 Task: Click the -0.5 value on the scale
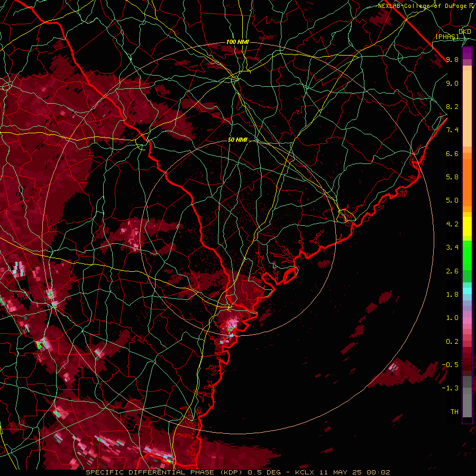[450, 365]
